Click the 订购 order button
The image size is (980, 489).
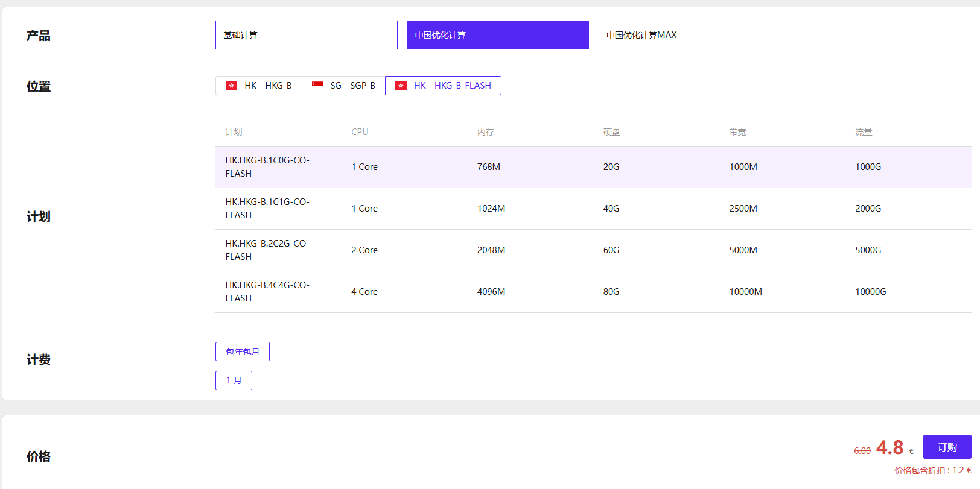[947, 447]
